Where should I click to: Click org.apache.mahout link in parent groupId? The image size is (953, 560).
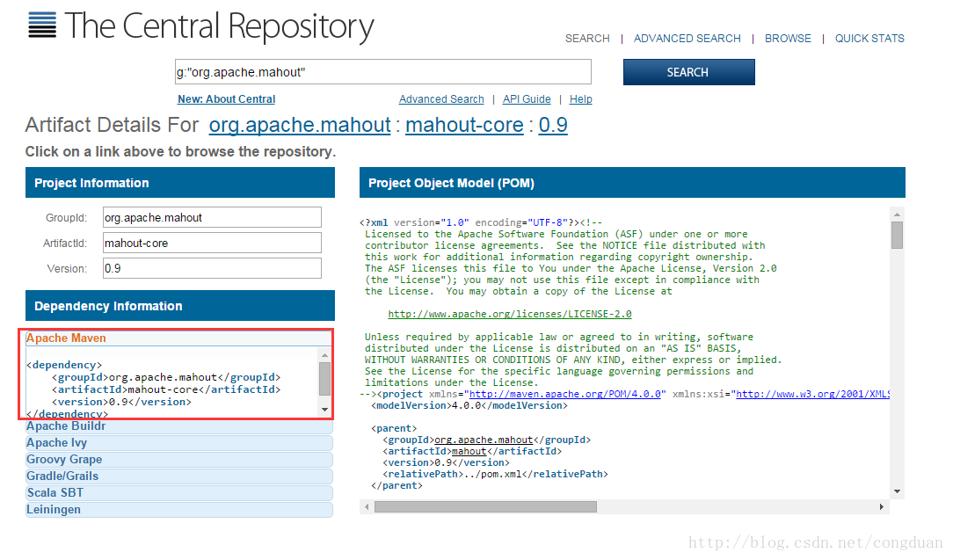484,440
